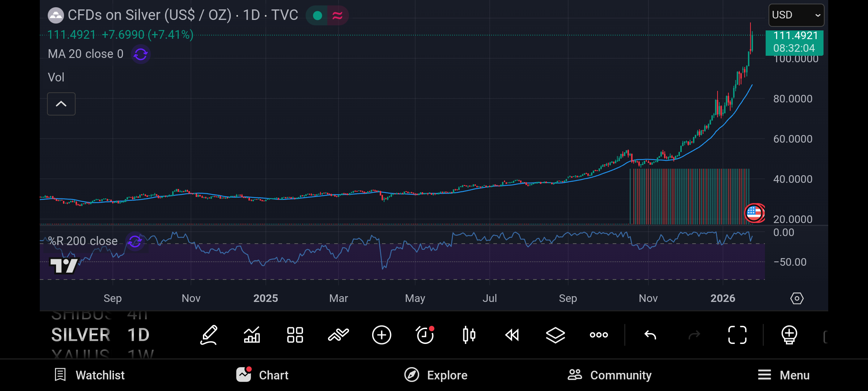Add symbol with the plus circle icon
Image resolution: width=868 pixels, height=391 pixels.
coord(382,335)
